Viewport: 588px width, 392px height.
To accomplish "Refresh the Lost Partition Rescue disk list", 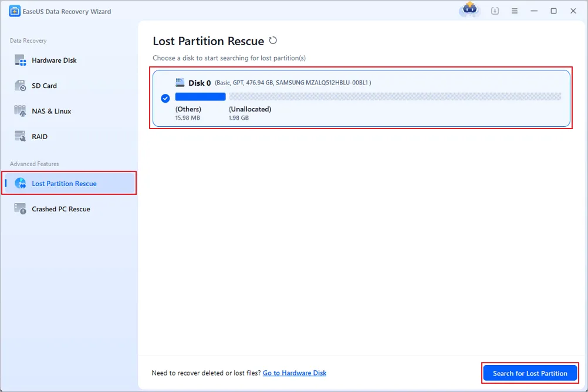I will [273, 41].
